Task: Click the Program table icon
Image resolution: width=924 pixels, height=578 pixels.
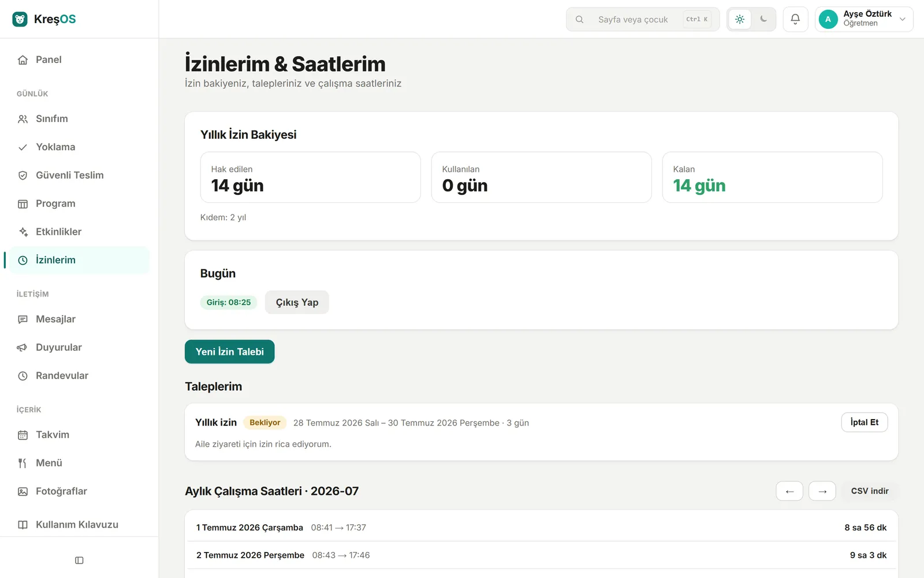Action: [23, 204]
